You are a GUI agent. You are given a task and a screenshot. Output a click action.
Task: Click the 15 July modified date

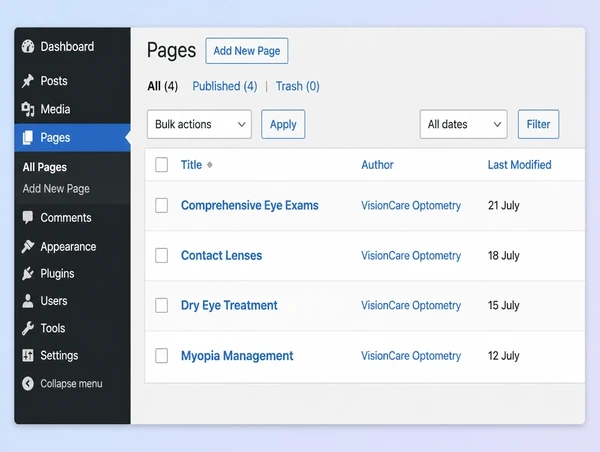(x=504, y=305)
